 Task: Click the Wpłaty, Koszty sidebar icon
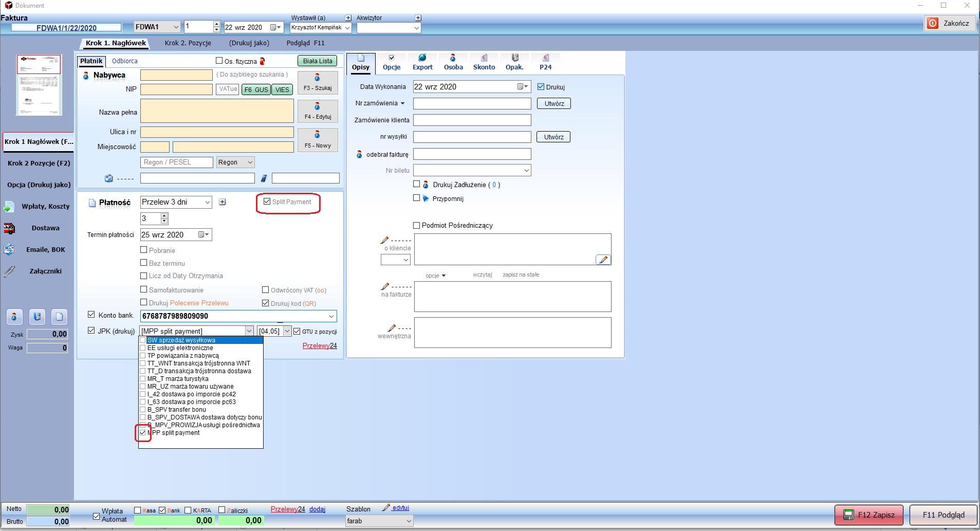pyautogui.click(x=9, y=207)
